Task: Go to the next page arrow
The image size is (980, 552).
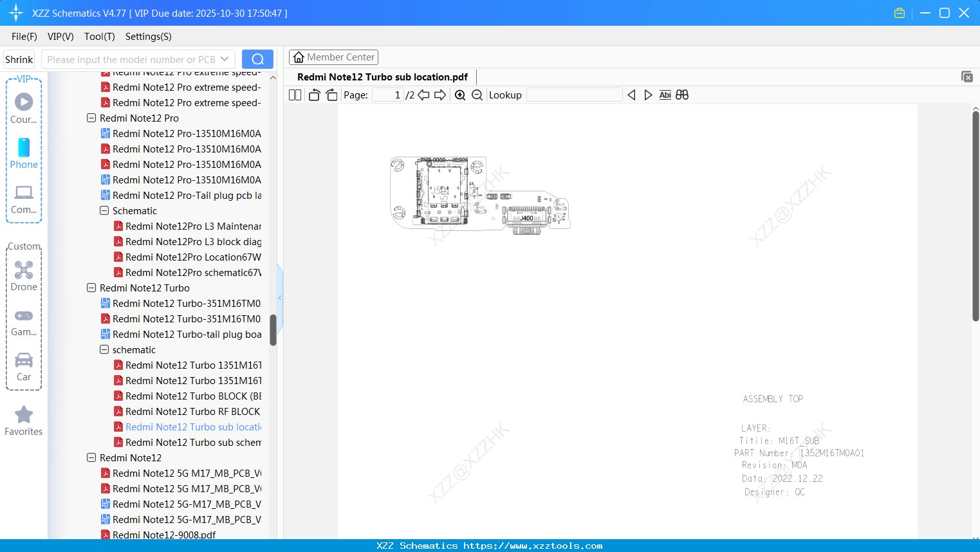Action: click(439, 95)
